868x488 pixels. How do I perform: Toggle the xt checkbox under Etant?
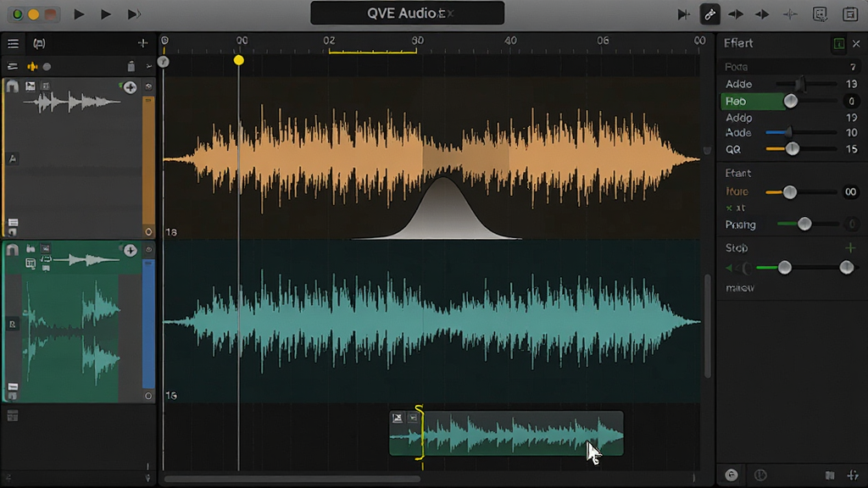pyautogui.click(x=729, y=208)
